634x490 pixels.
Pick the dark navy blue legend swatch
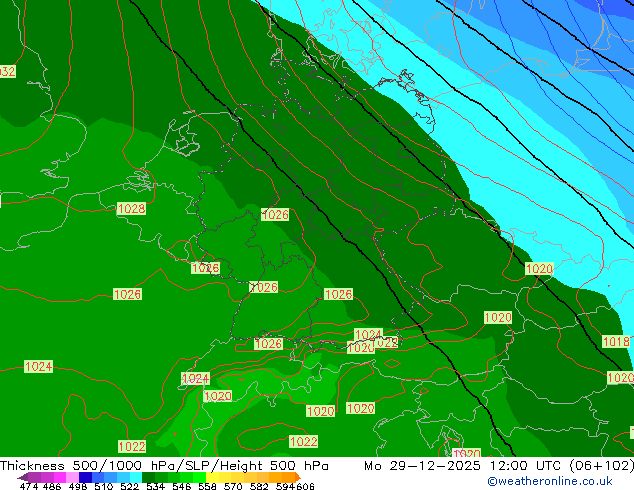[x=85, y=477]
